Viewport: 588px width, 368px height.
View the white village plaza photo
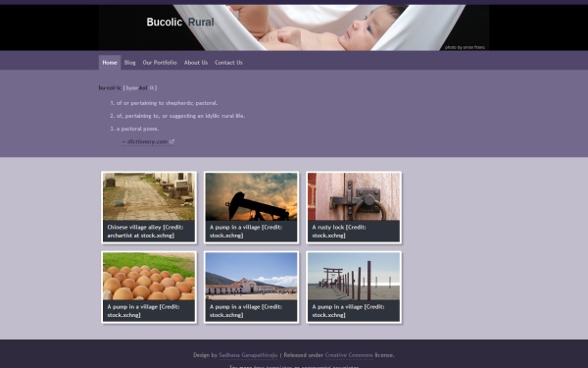[x=251, y=276]
